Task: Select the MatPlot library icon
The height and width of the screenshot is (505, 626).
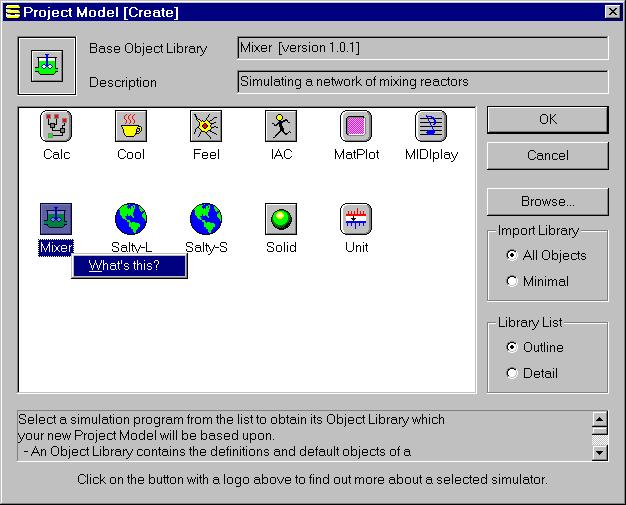Action: (356, 126)
